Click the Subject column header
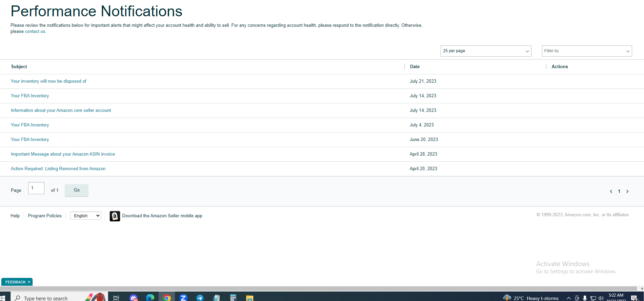Screen dimensions: 644x301 (x=19, y=67)
